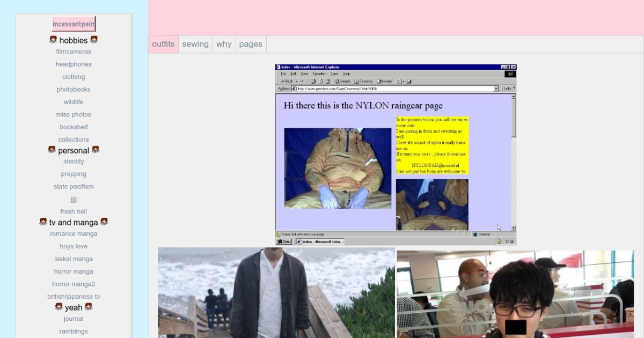Open the sewing tab
This screenshot has height=338, width=644.
tap(195, 44)
